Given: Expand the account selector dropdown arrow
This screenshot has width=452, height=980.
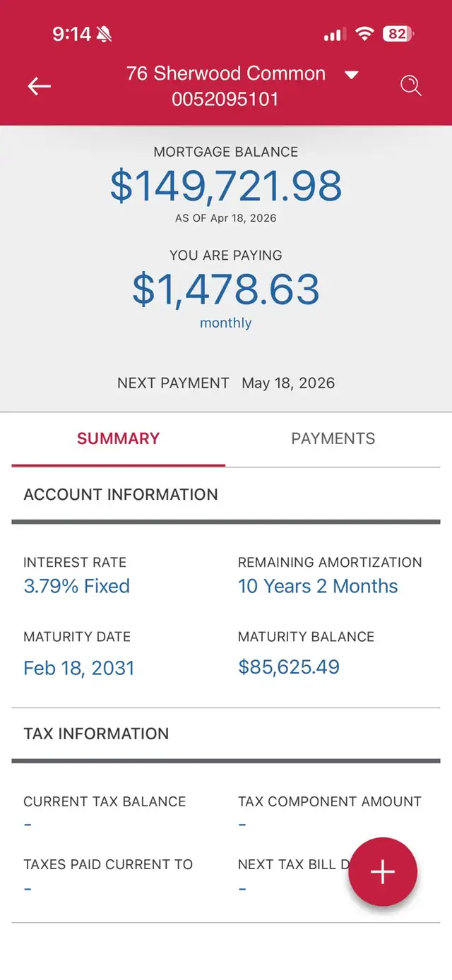Looking at the screenshot, I should pos(352,75).
